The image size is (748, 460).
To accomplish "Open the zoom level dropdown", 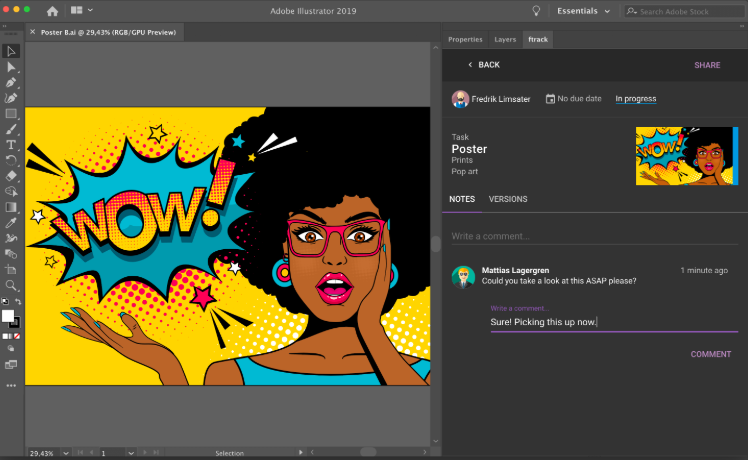I will (66, 453).
